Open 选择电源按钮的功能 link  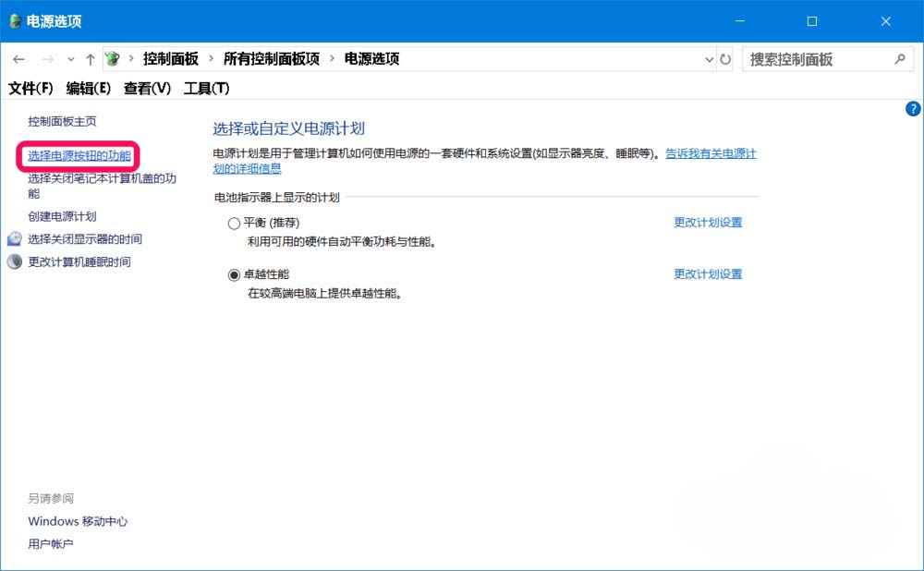click(79, 155)
